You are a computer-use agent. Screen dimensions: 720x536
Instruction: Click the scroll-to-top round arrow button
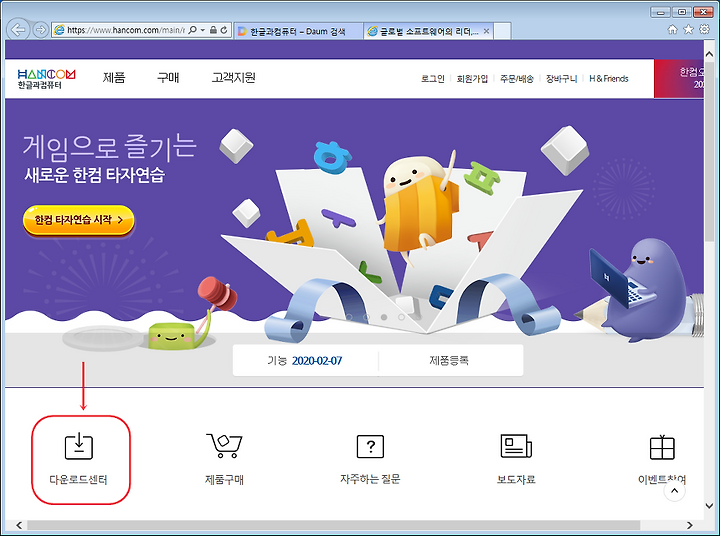[x=675, y=491]
